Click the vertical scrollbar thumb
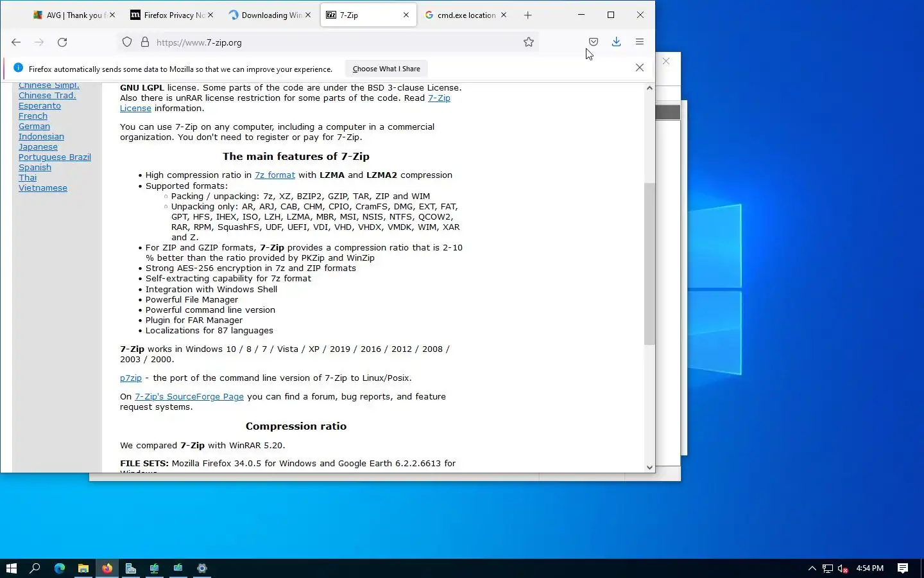 point(649,264)
